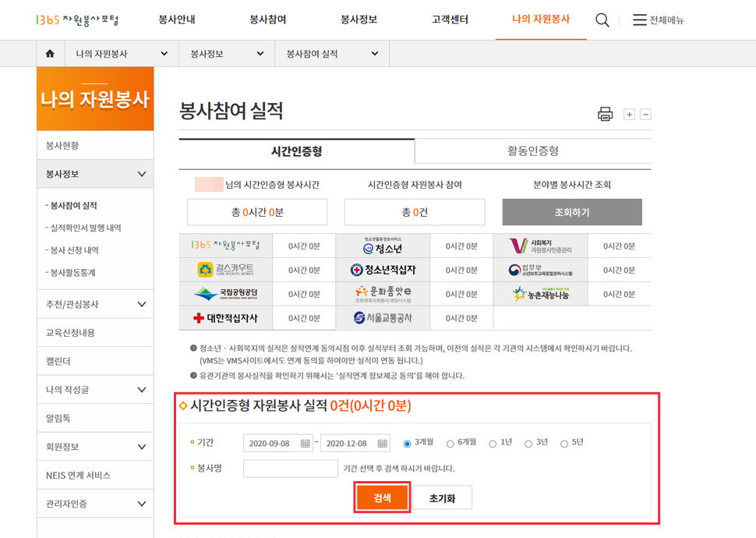This screenshot has height=538, width=756.
Task: Select the 법무부 logo
Action: coord(540,270)
